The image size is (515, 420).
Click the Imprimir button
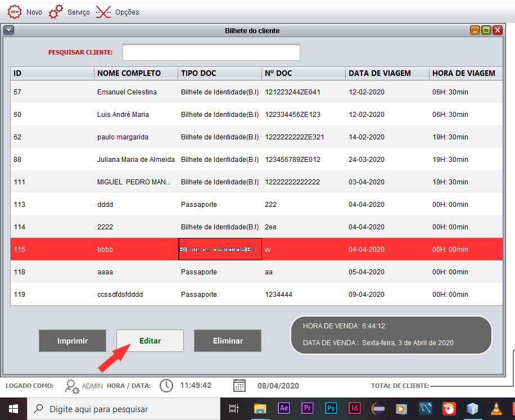[x=73, y=341]
